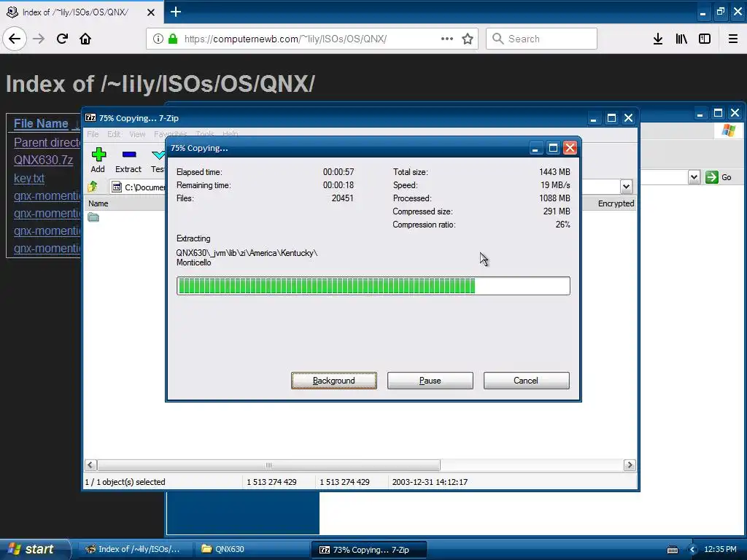Screen dimensions: 747x560
Task: Bookmark this page with the star icon
Action: tap(468, 39)
